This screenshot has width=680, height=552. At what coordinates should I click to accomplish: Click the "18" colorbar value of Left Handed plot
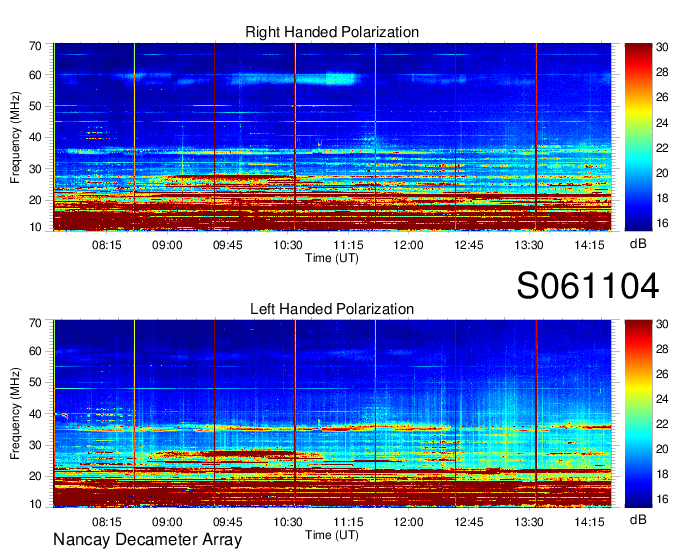tap(662, 474)
